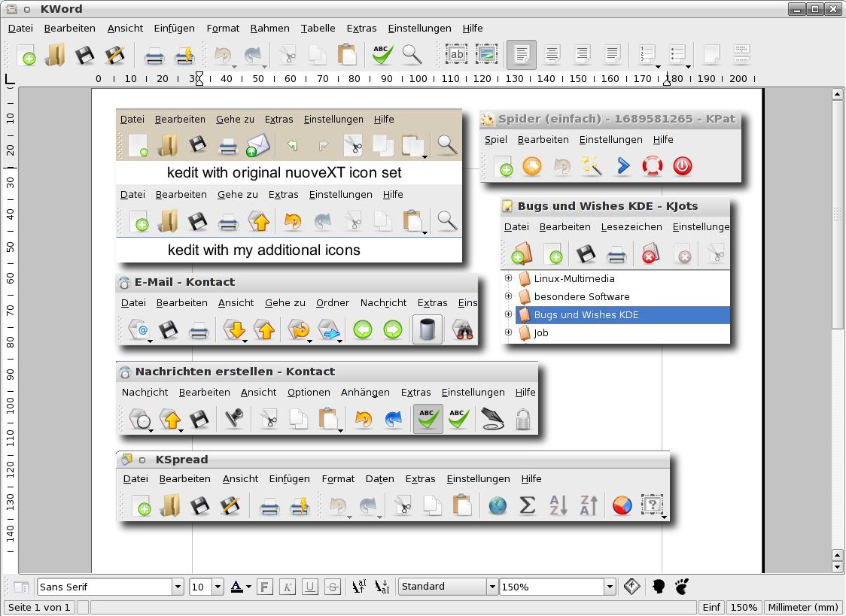Click the 'Einf' insert mode indicator
The width and height of the screenshot is (846, 616).
711,608
